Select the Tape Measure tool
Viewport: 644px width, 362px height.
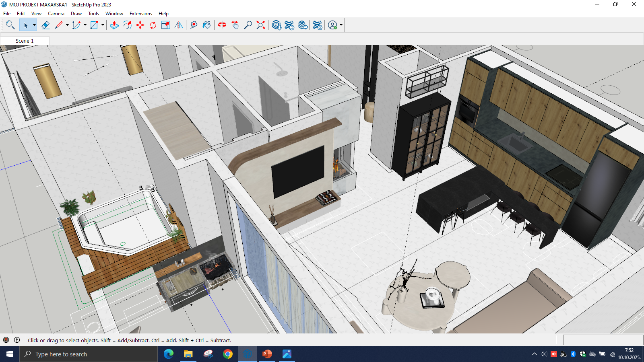[x=194, y=25]
